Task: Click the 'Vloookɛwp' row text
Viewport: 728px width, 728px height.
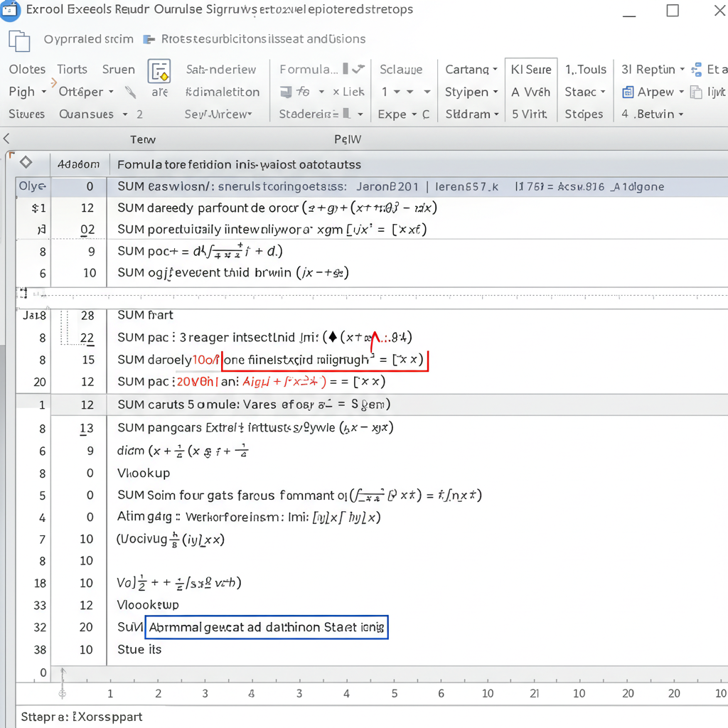Action: 148,605
